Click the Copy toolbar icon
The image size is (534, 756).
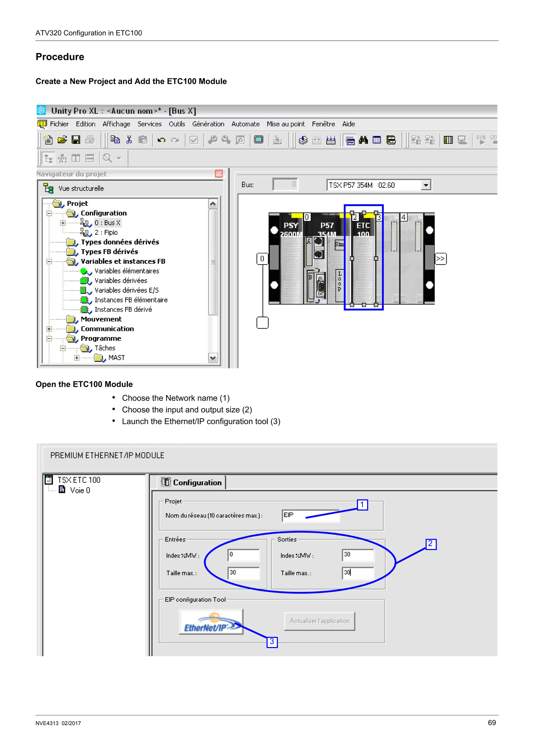click(x=115, y=140)
